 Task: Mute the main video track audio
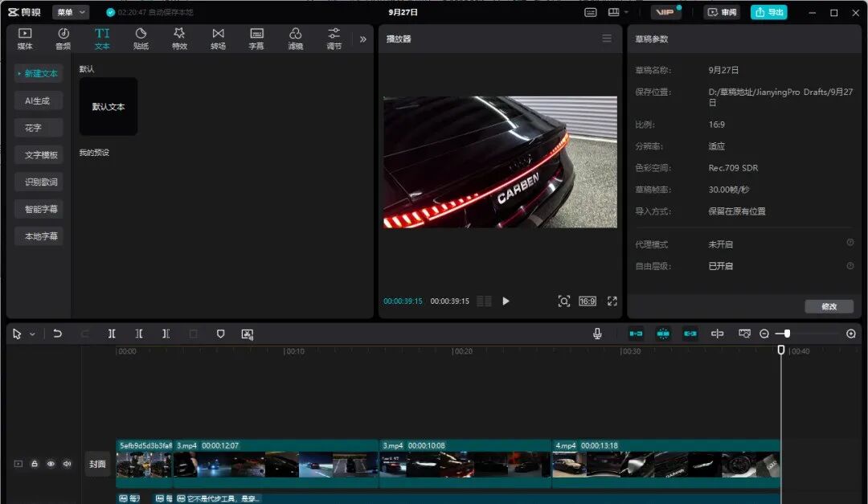pyautogui.click(x=67, y=464)
